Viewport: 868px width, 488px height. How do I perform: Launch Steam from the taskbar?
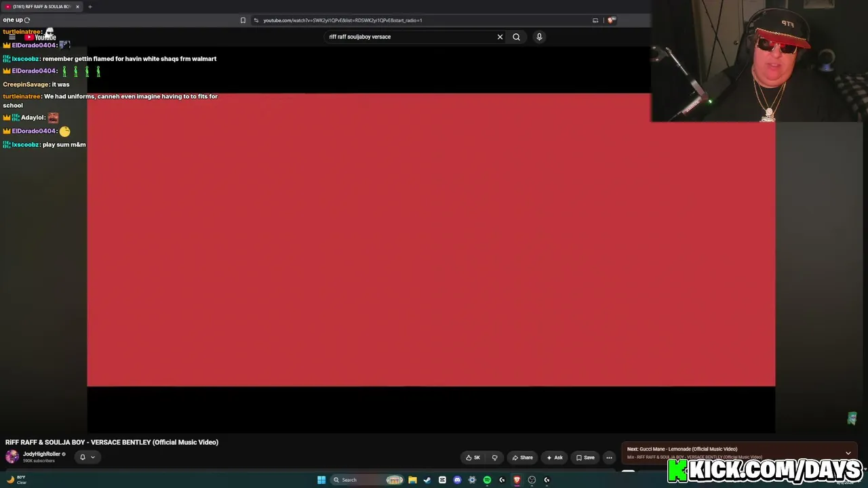coord(427,480)
